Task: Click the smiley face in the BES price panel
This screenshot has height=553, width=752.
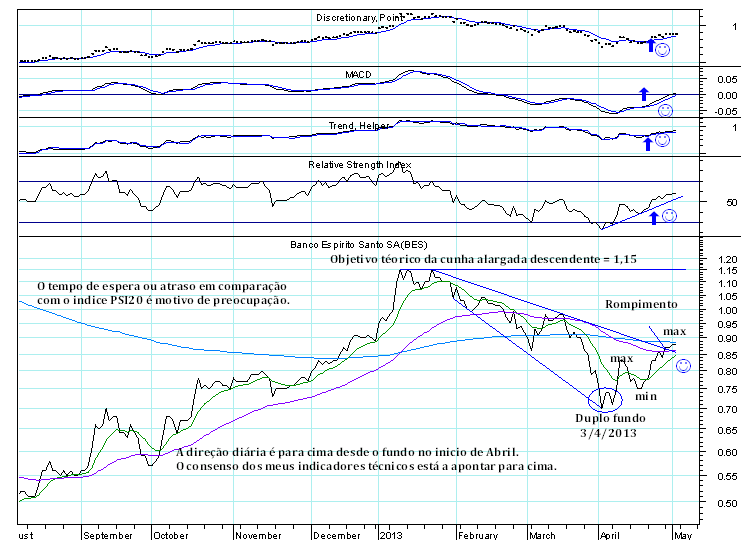Action: click(683, 366)
